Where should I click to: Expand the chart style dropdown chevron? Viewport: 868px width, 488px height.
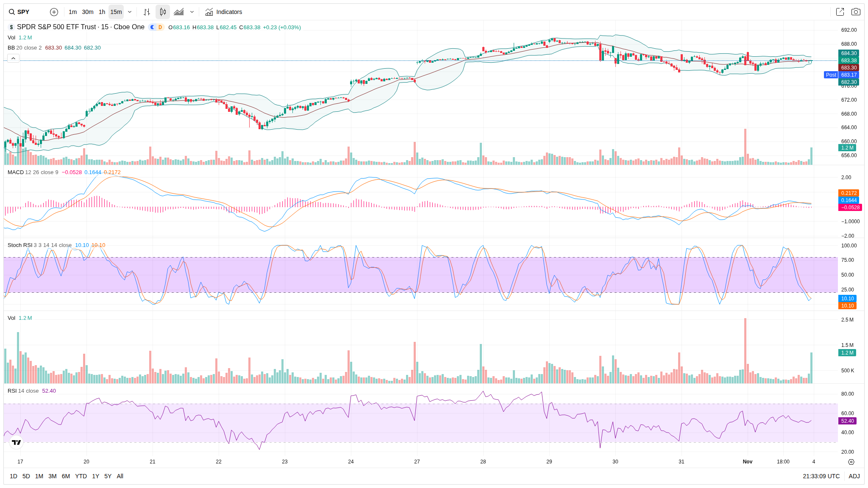click(x=192, y=12)
